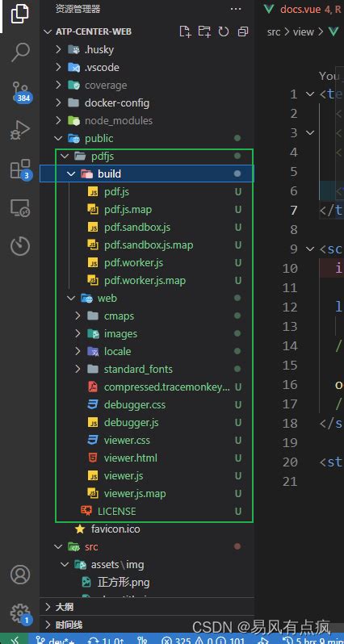Fold the script block at line 9
This screenshot has width=344, height=644.
pyautogui.click(x=310, y=249)
